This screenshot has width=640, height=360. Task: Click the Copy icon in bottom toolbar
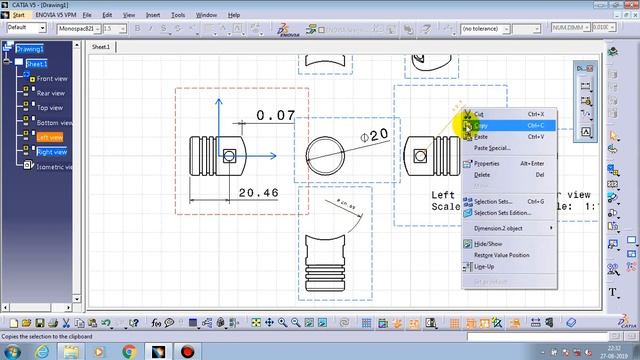(79, 323)
